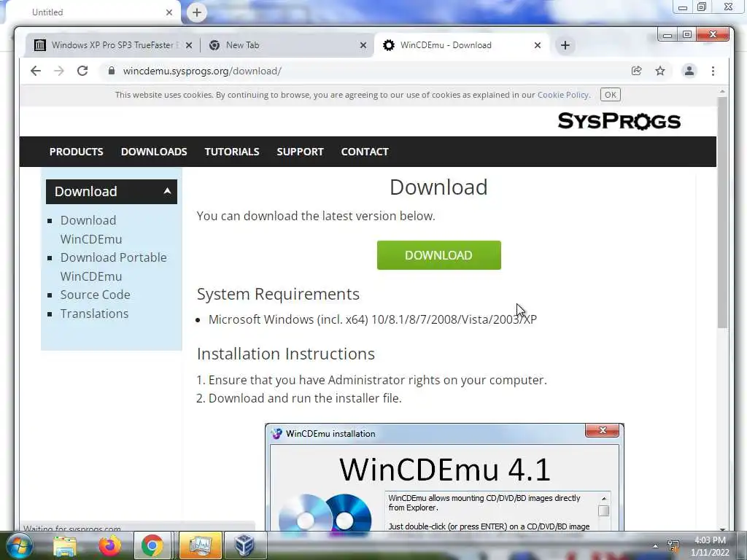Screen dimensions: 747x560
Task: Open the SUPPORT menu
Action: [x=300, y=152]
